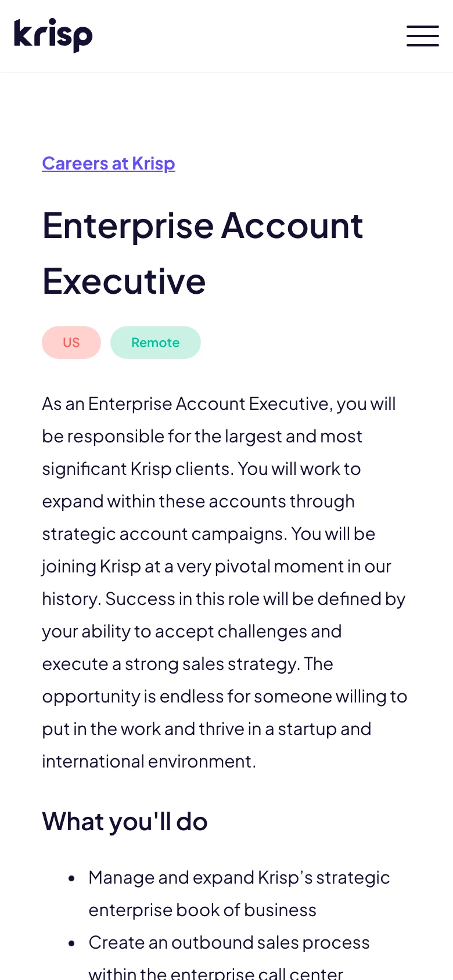Click the first bullet about managing enterprise accounts
The image size is (453, 980).
[x=239, y=893]
